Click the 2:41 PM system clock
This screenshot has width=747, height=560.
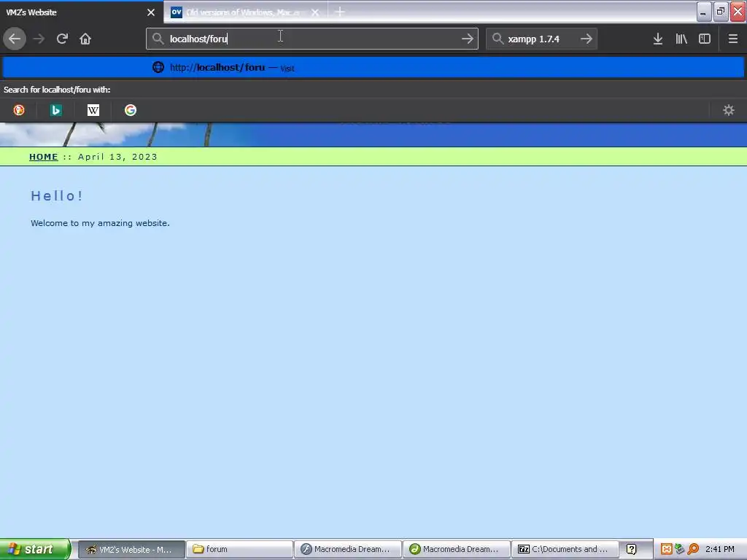[x=719, y=549]
